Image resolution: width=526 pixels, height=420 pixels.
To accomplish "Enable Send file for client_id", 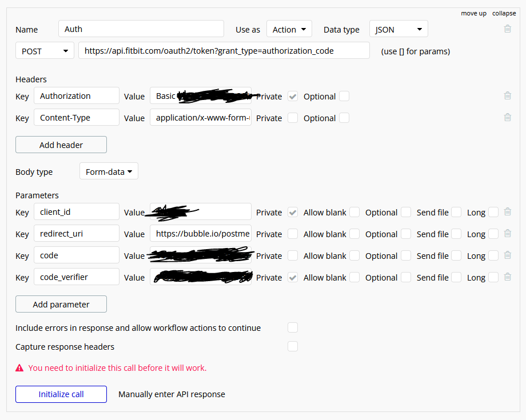I will coord(456,212).
